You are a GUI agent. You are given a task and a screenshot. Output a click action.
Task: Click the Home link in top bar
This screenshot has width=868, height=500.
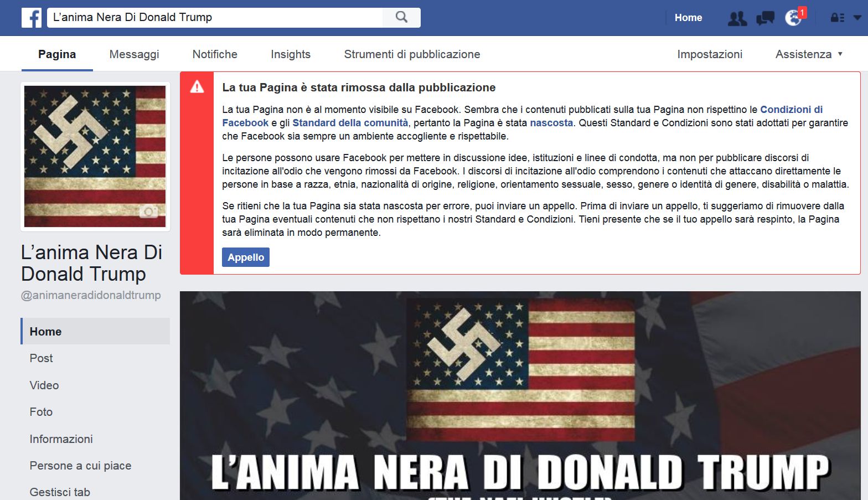[688, 18]
